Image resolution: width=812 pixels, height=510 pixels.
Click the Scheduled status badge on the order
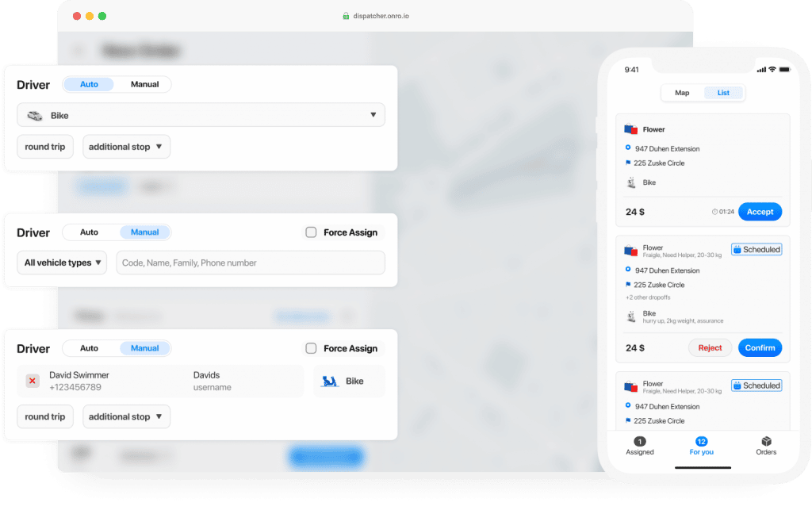point(756,249)
